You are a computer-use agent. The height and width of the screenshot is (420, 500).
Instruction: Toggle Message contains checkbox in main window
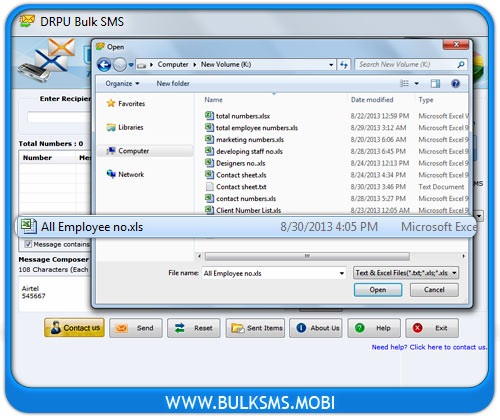[x=28, y=244]
